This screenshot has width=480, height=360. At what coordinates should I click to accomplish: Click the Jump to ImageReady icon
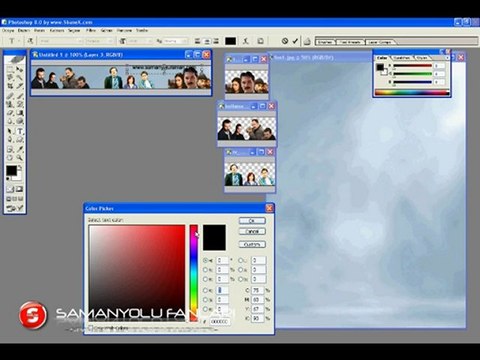(x=15, y=208)
